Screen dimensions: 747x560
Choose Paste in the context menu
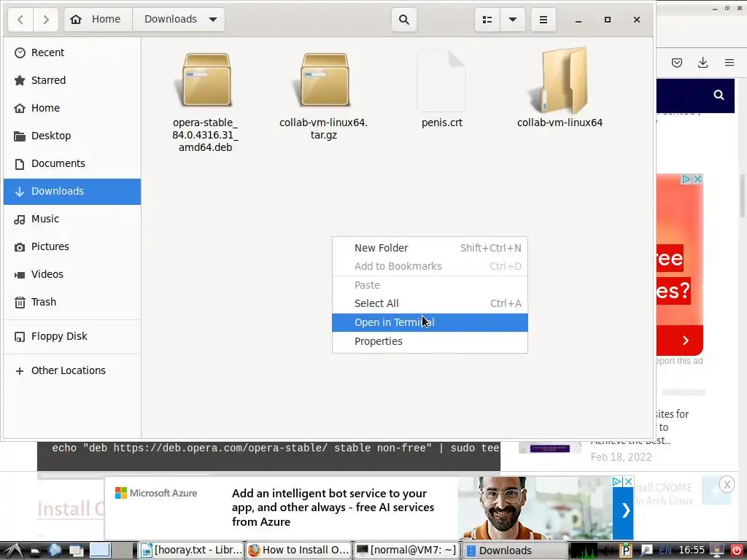click(x=430, y=285)
